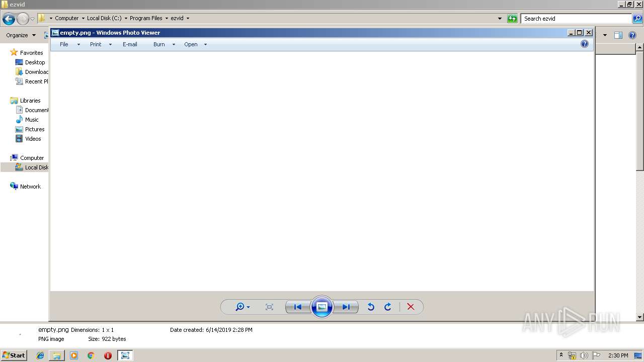Open the zoom display size control

coord(243,307)
